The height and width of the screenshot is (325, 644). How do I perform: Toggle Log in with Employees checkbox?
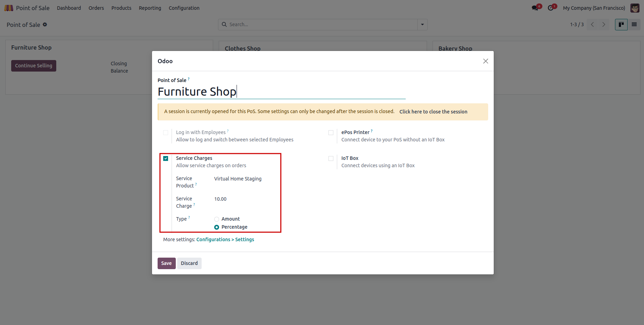(166, 133)
